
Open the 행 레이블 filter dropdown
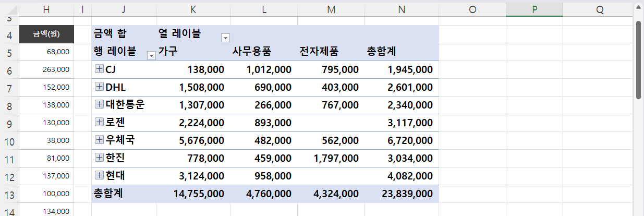(152, 55)
